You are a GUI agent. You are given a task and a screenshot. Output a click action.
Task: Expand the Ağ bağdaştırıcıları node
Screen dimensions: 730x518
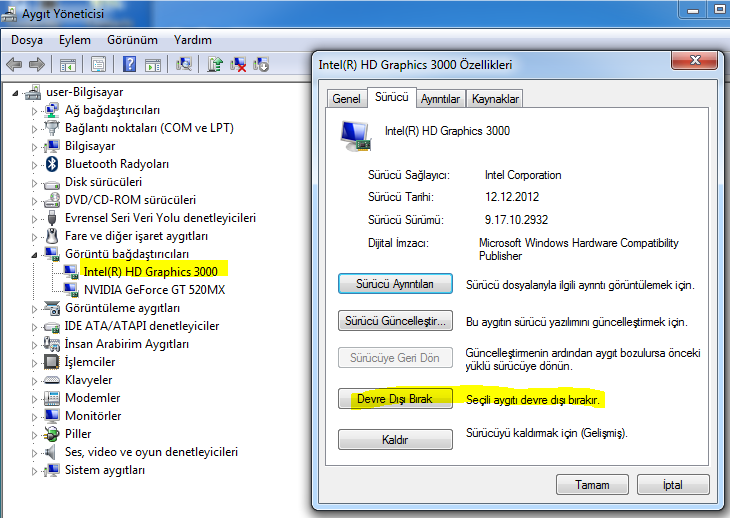click(x=34, y=111)
